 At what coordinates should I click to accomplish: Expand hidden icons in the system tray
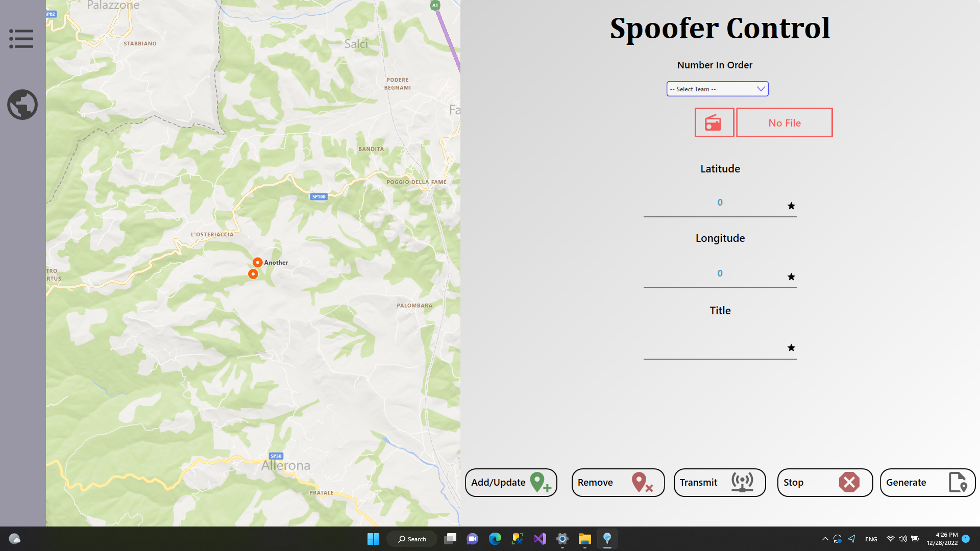[825, 538]
